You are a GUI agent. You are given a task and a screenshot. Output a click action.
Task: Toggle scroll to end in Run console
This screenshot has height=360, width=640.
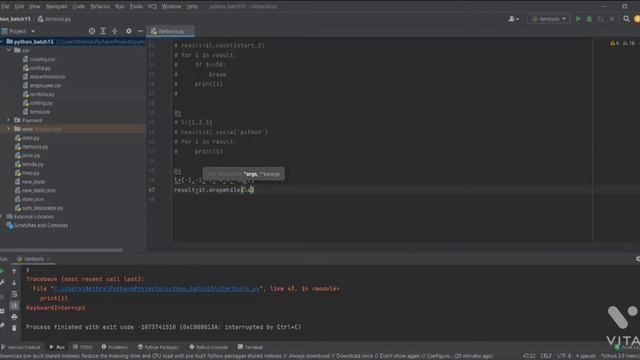(14, 305)
